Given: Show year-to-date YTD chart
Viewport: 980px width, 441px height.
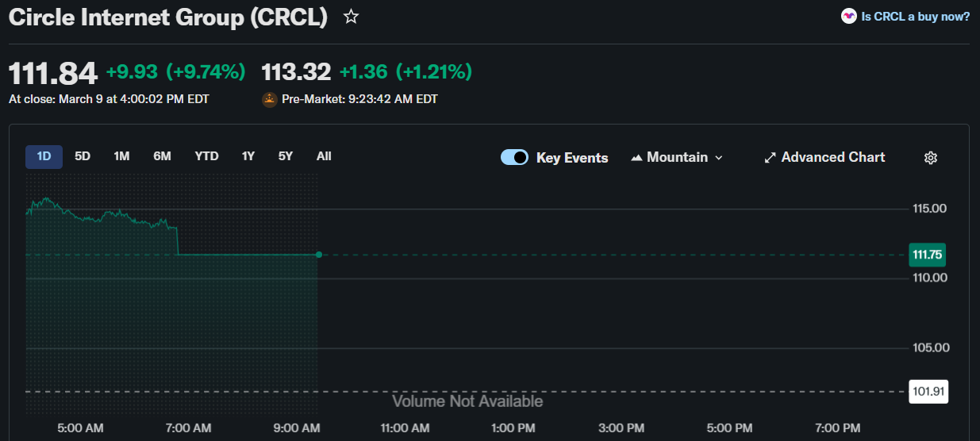Looking at the screenshot, I should 206,156.
